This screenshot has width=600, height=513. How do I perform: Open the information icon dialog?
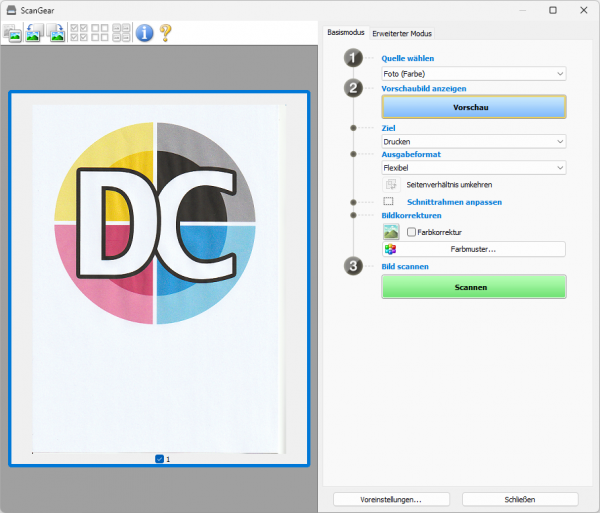(x=145, y=33)
